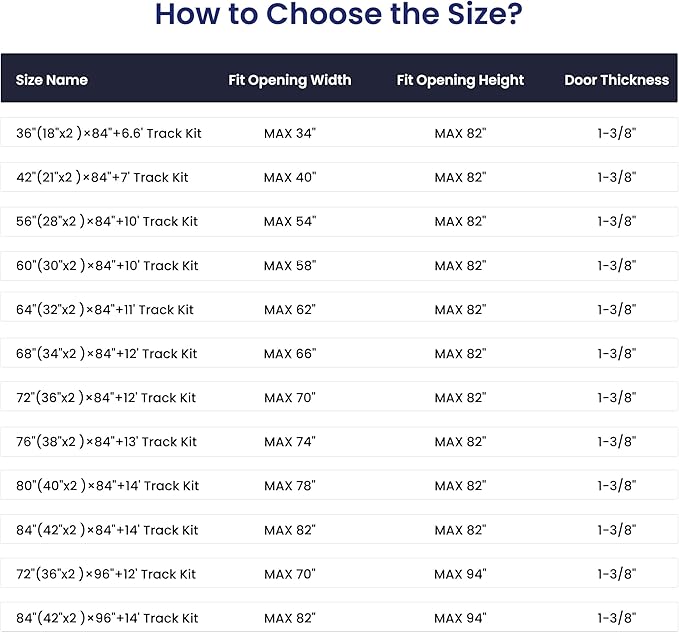Select the 1-3/8" thickness in the first row
The height and width of the screenshot is (632, 679).
(617, 133)
